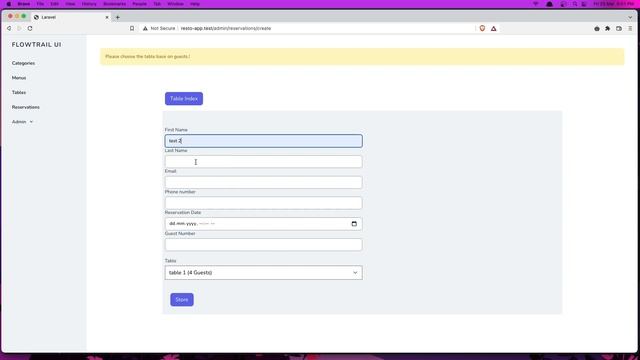This screenshot has width=640, height=360.
Task: Click the Table Index button
Action: point(184,98)
